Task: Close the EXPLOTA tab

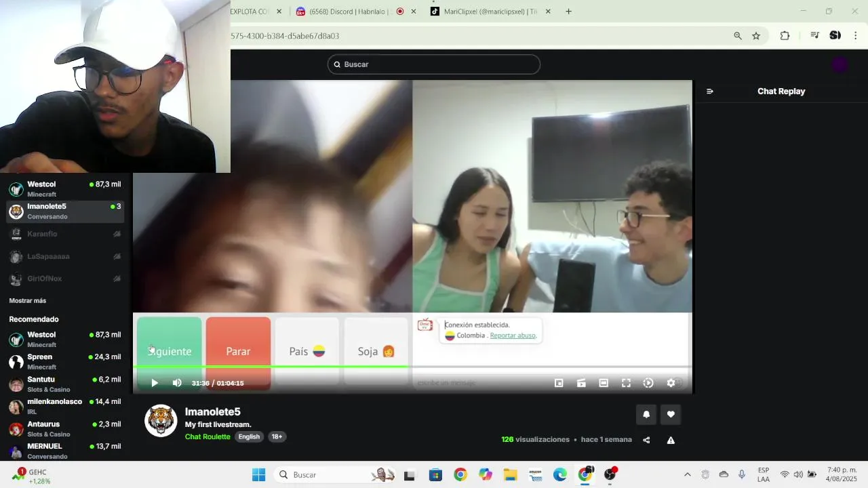Action: [x=279, y=12]
